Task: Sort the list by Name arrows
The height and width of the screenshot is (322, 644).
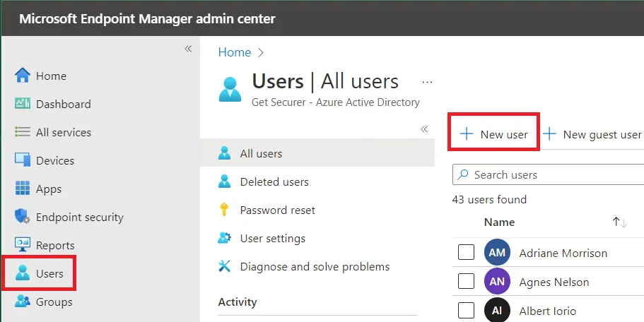Action: (619, 222)
